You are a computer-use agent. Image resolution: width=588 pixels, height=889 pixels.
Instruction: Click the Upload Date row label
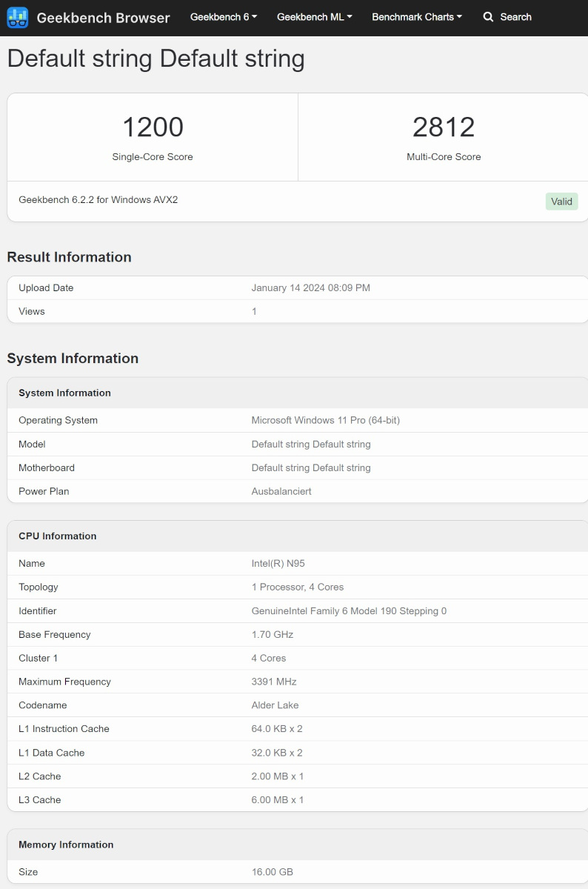pyautogui.click(x=46, y=288)
